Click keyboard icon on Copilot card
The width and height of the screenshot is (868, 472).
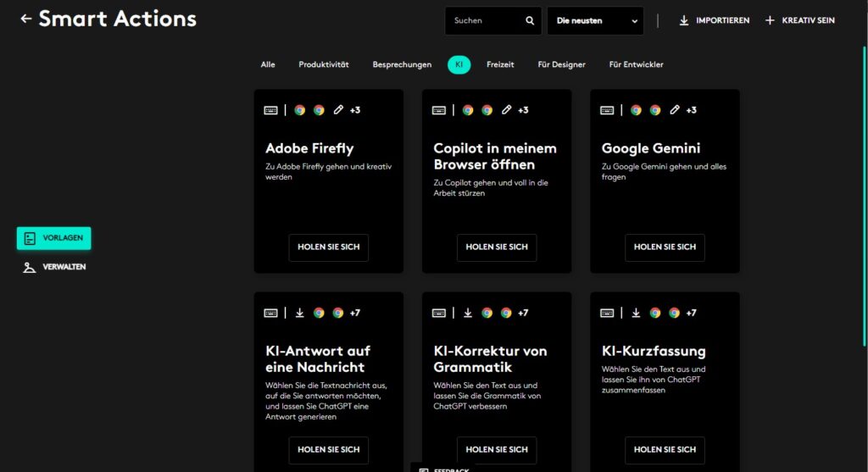[439, 110]
